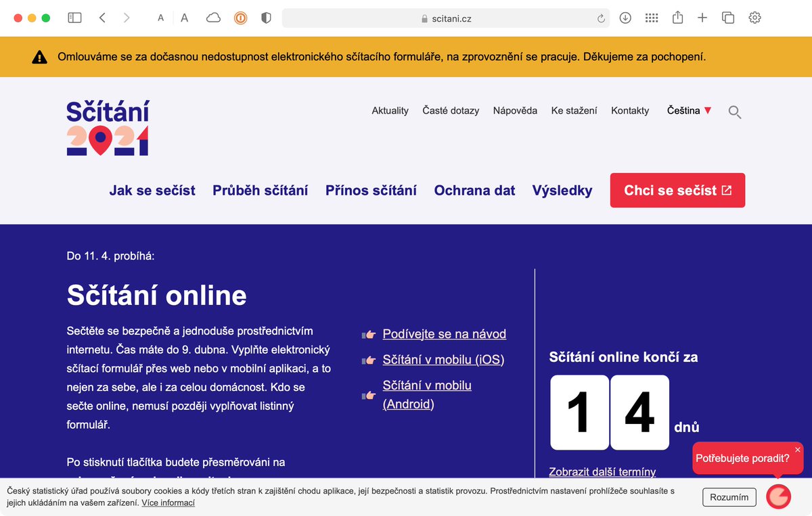
Task: Click 'Zobrazit další termíny' link
Action: coord(602,471)
